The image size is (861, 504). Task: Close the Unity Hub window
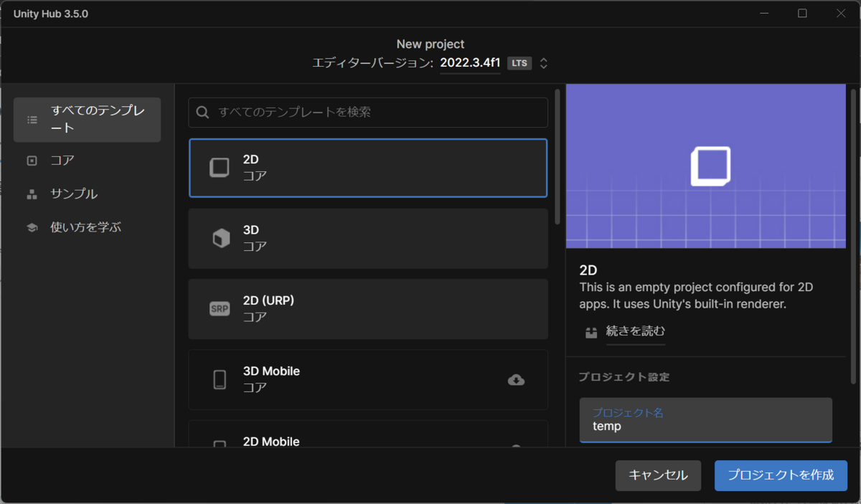[x=840, y=14]
